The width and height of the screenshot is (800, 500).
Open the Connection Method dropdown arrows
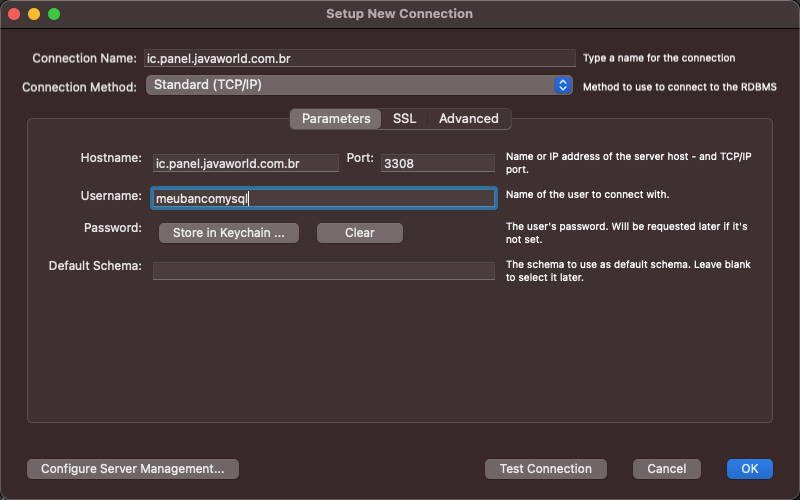pyautogui.click(x=562, y=85)
